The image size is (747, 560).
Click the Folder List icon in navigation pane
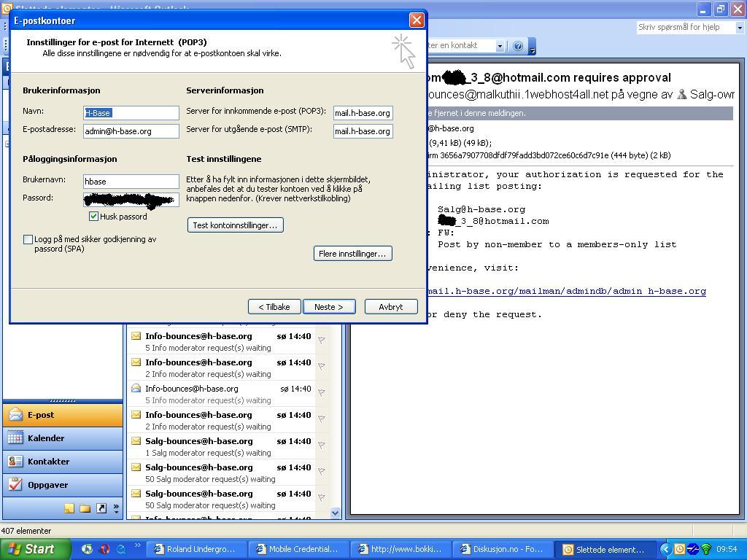[x=85, y=508]
